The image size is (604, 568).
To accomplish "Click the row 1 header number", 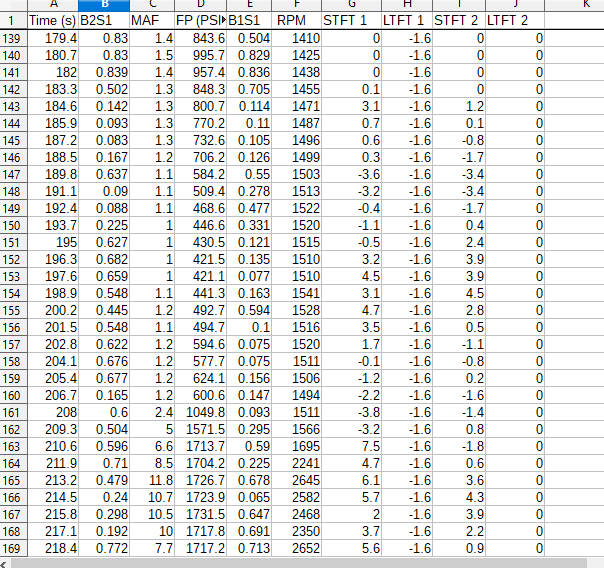I will (x=13, y=20).
